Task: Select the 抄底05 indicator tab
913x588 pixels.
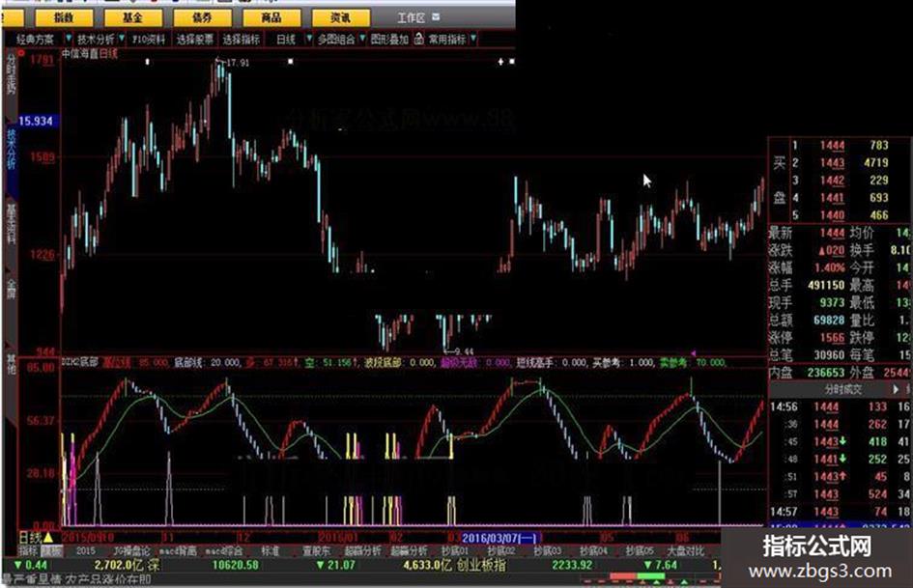Action: coord(640,550)
